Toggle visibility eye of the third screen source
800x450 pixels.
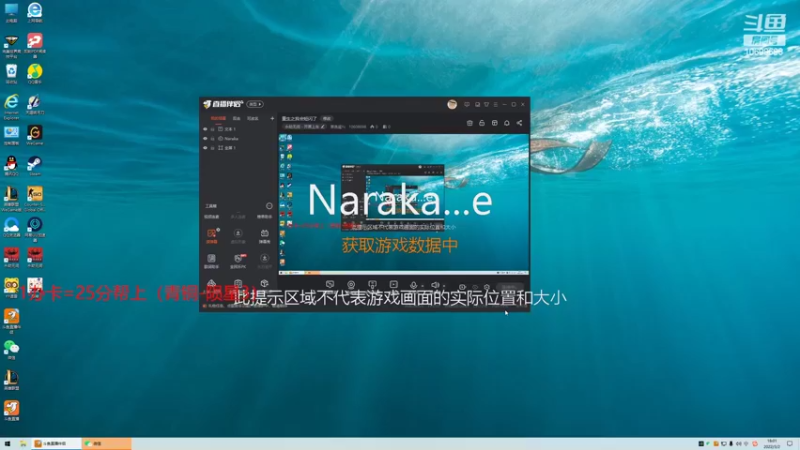coord(206,148)
